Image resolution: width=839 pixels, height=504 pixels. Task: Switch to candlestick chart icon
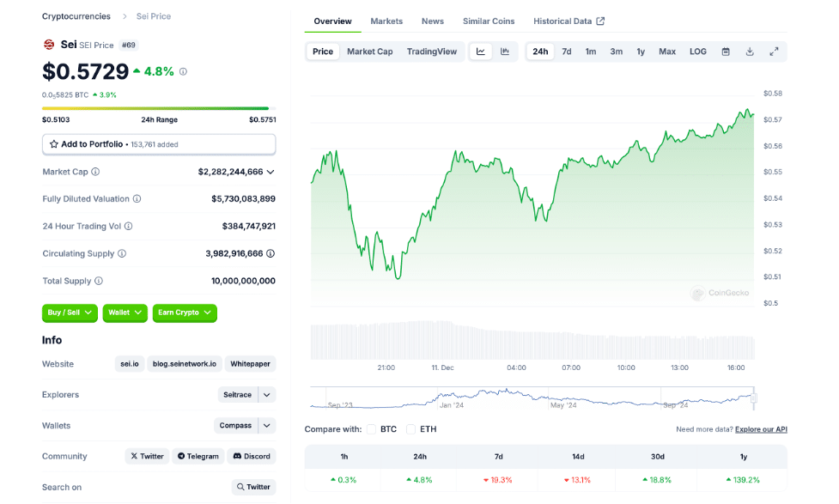(505, 52)
